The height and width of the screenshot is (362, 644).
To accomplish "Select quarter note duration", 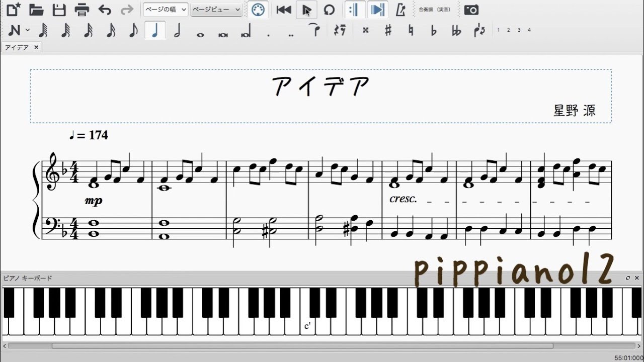I will (155, 31).
